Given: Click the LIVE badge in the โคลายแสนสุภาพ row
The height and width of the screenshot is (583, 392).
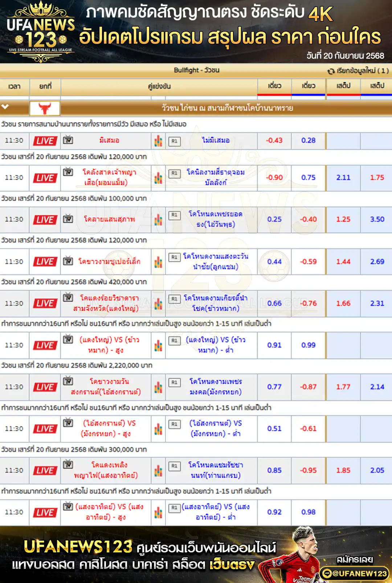Looking at the screenshot, I should click(x=45, y=220).
